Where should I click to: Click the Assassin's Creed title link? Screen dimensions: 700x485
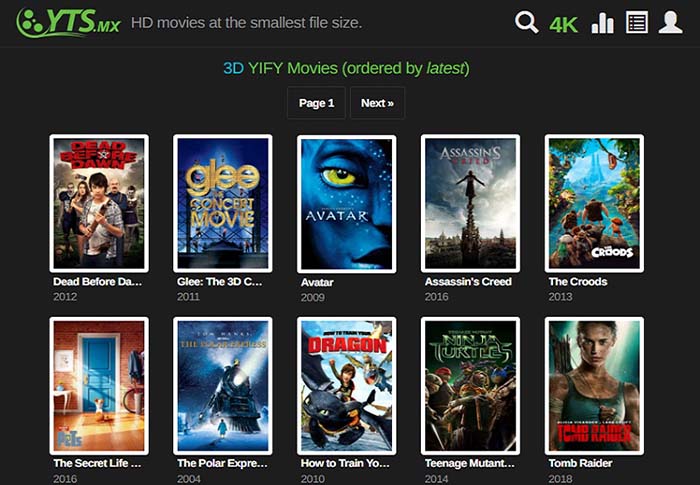tap(468, 282)
